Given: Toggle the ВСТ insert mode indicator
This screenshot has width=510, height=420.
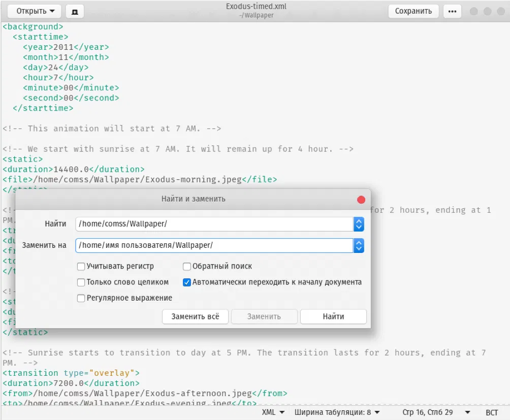Looking at the screenshot, I should [x=492, y=412].
